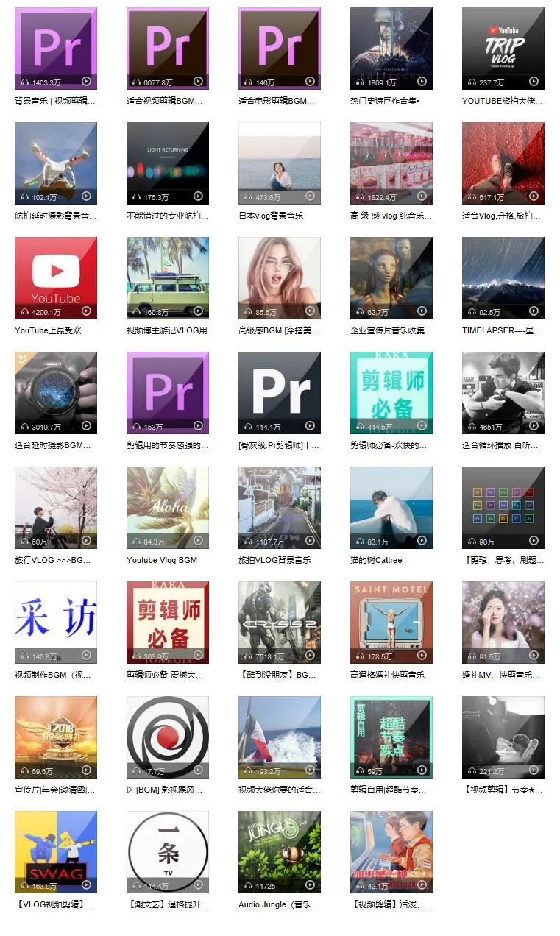560x936 pixels.
Task: Play the Audio Jungle playlist
Action: point(311,885)
